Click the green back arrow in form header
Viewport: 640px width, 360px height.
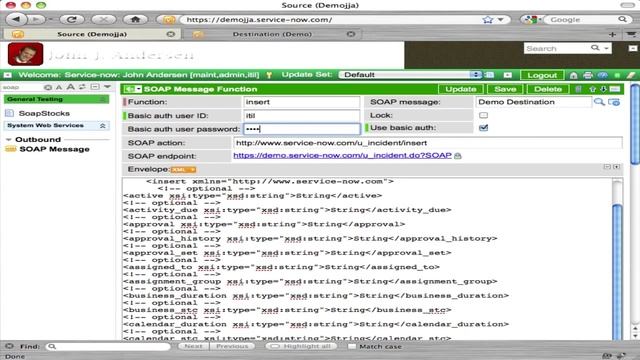129,89
